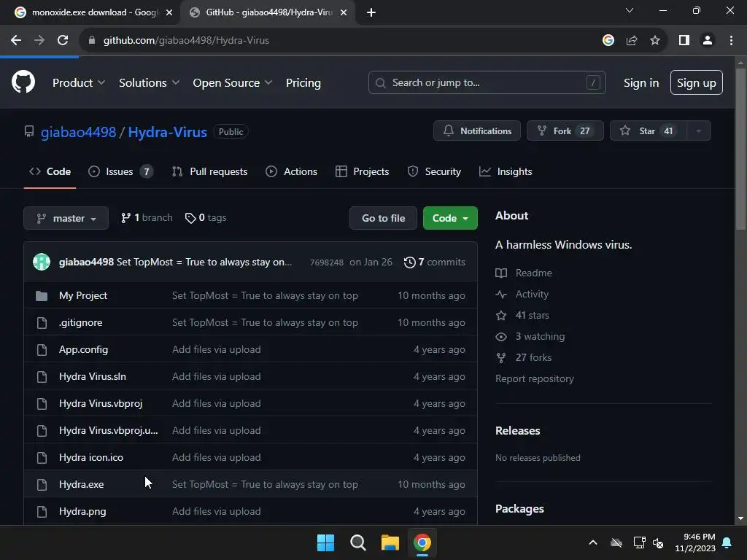Click the Google account icon in the address bar
This screenshot has height=560, width=747.
608,41
